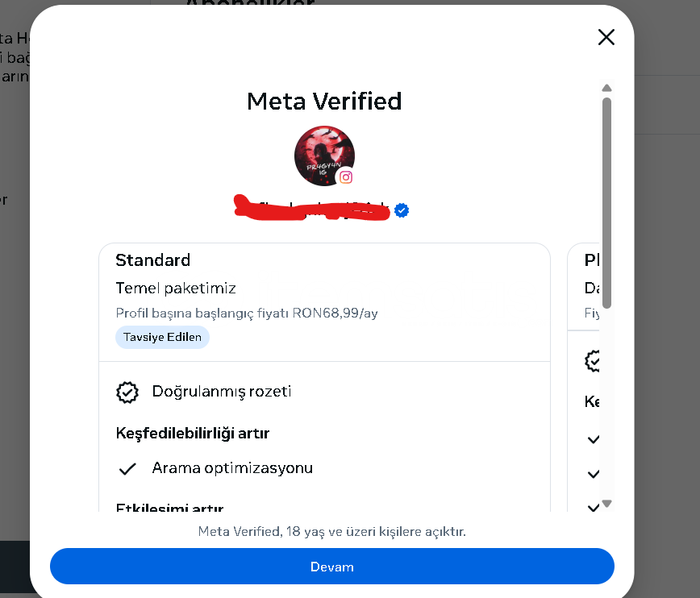700x598 pixels.
Task: Click the scrollbar up arrow
Action: coord(607,88)
